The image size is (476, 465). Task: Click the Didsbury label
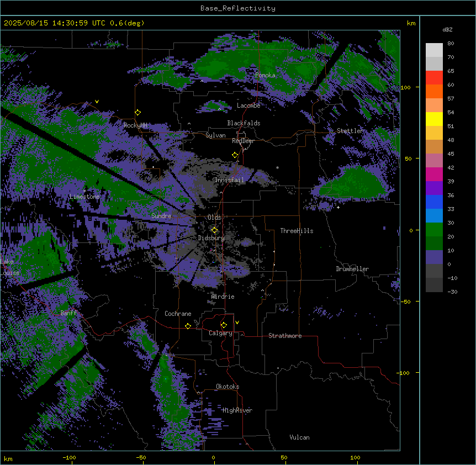pos(211,238)
